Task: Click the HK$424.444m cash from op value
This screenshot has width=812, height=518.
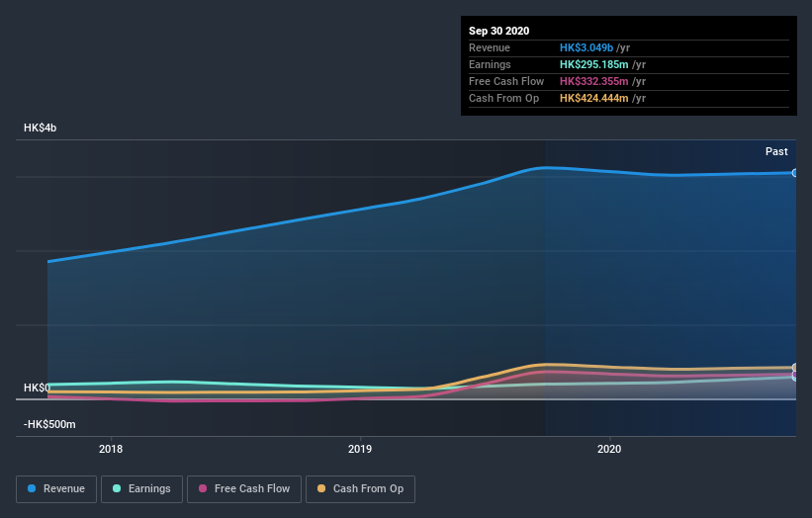Action: (594, 98)
